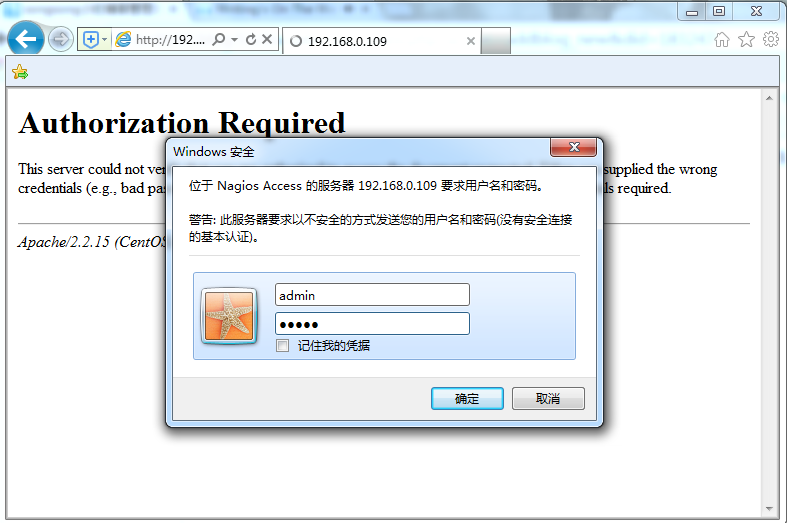
Task: Click the page scrollbar down arrow
Action: point(769,509)
